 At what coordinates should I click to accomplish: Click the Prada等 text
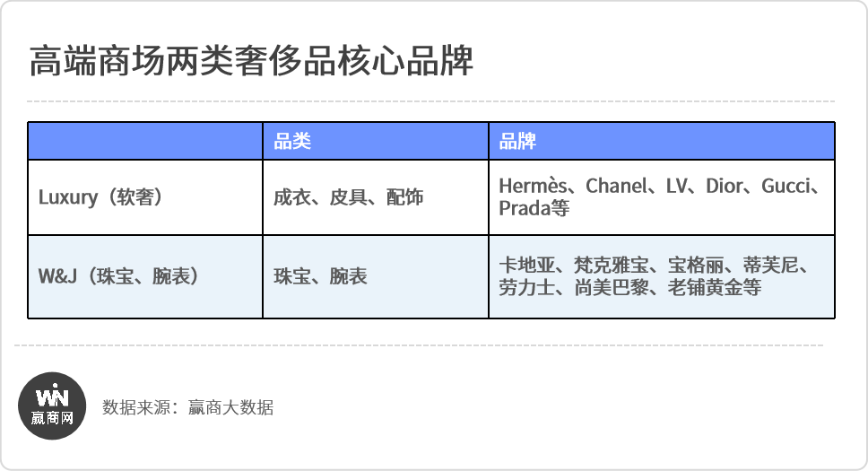click(x=534, y=208)
